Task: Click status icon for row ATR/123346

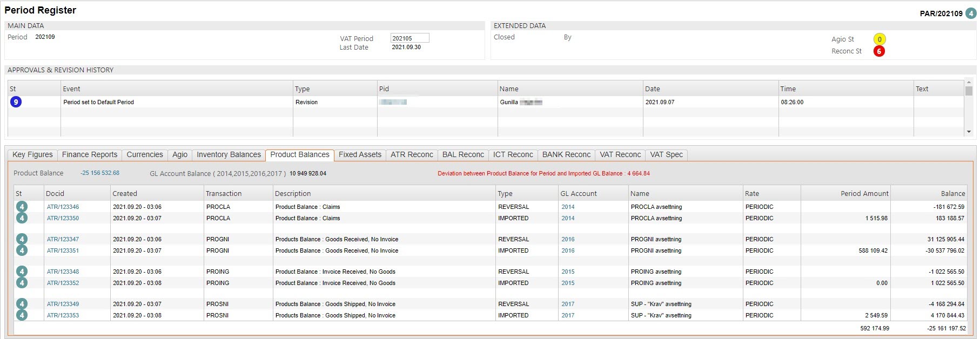Action: pos(22,207)
